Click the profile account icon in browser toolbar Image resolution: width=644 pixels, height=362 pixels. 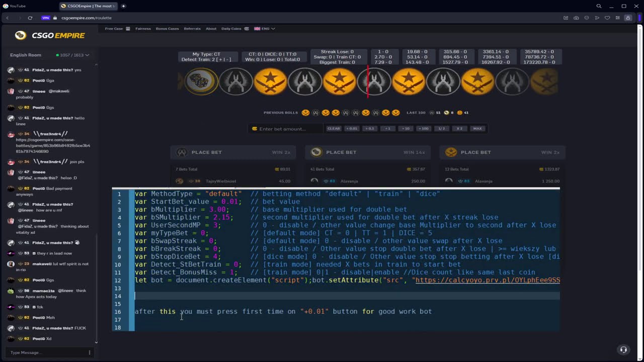pos(628,18)
